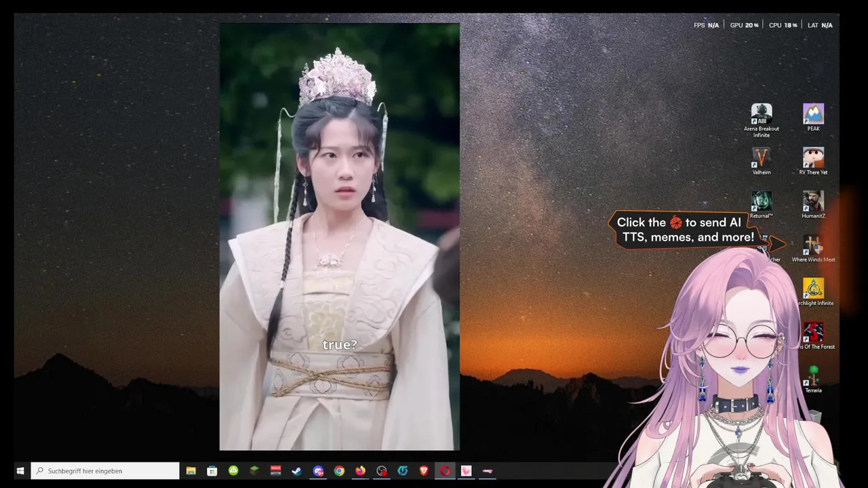Open Arena Breakout Infinite desktop shortcut

coord(762,121)
